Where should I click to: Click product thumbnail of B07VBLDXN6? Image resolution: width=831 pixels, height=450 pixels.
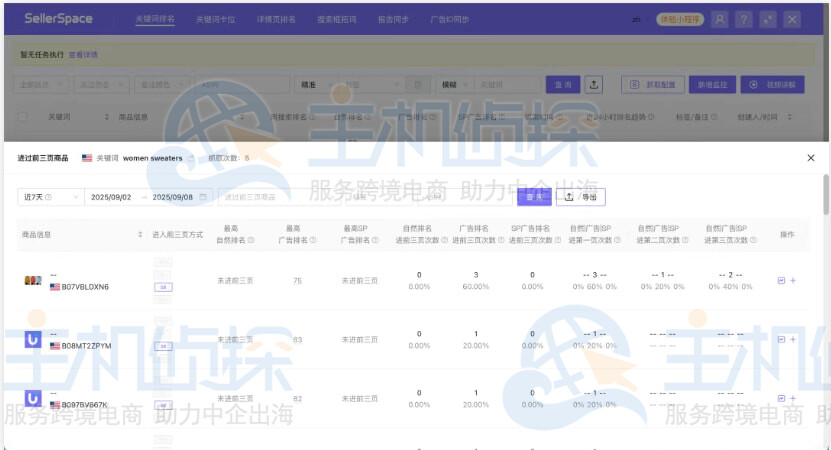[33, 281]
